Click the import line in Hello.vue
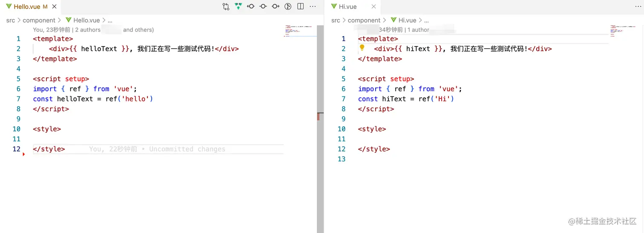 (85, 89)
